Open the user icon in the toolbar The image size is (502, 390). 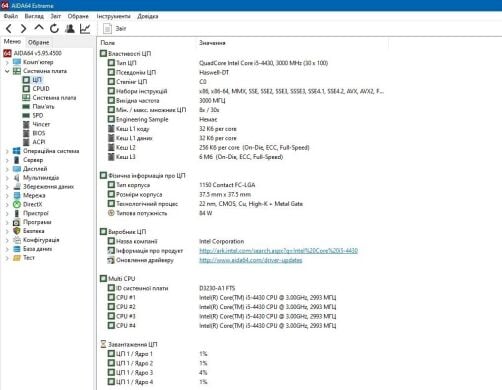coord(70,29)
